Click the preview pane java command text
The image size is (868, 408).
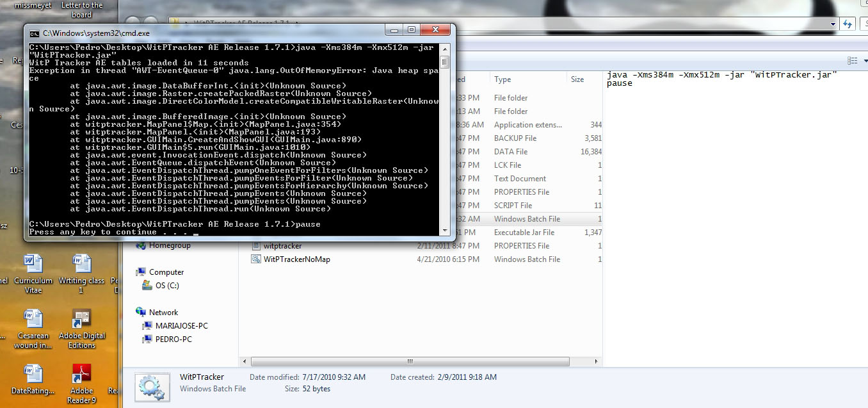click(x=721, y=75)
